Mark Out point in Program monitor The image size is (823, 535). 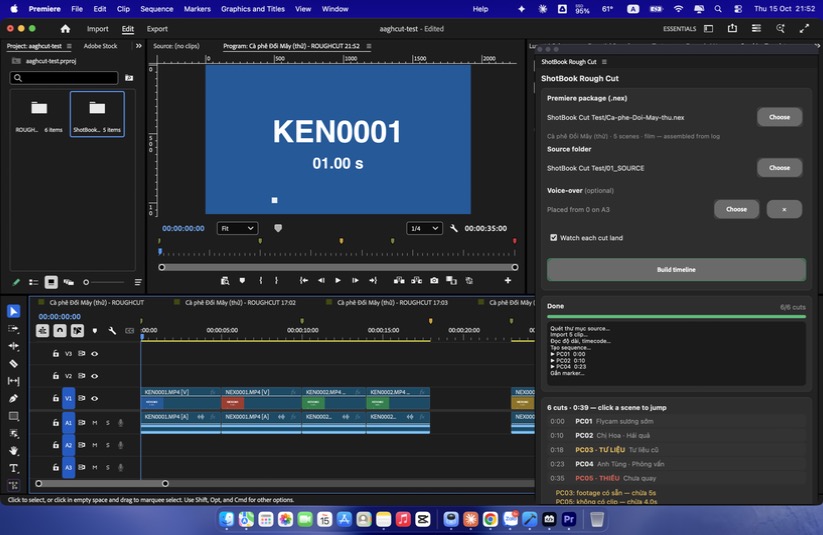point(277,281)
